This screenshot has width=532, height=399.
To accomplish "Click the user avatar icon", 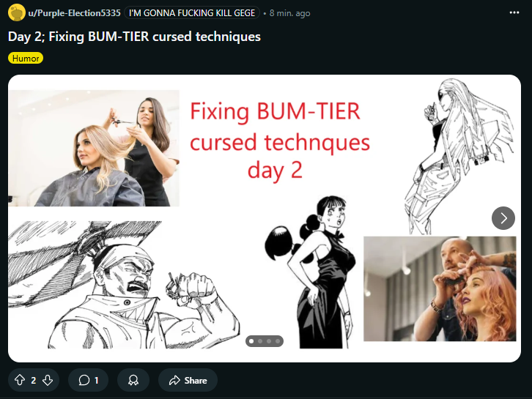I will pyautogui.click(x=17, y=12).
